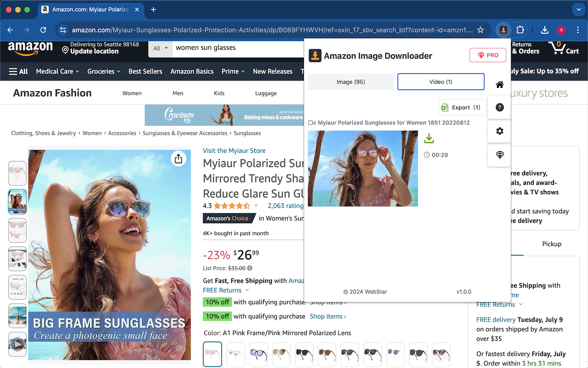588x368 pixels.
Task: Open the video preview thumbnail in extension
Action: (363, 168)
